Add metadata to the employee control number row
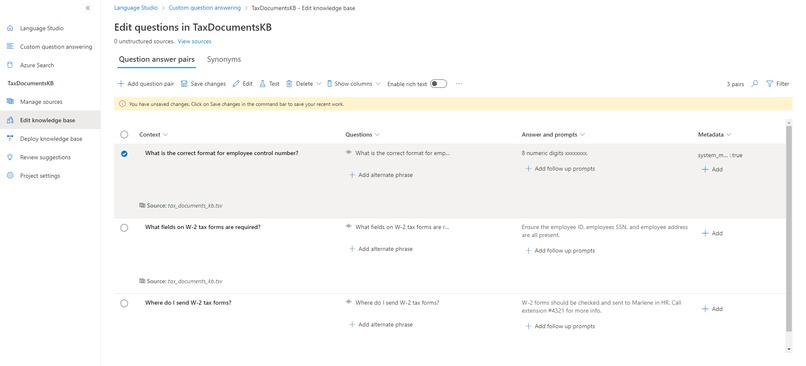 tap(712, 170)
